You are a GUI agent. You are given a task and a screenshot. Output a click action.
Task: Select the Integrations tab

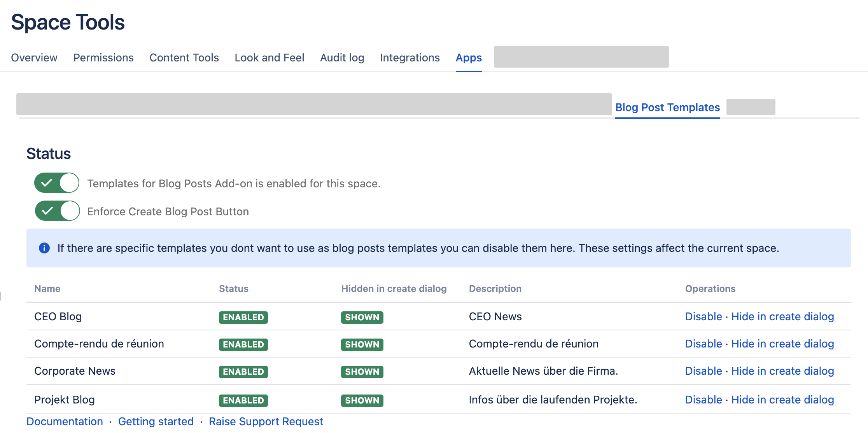coord(409,58)
